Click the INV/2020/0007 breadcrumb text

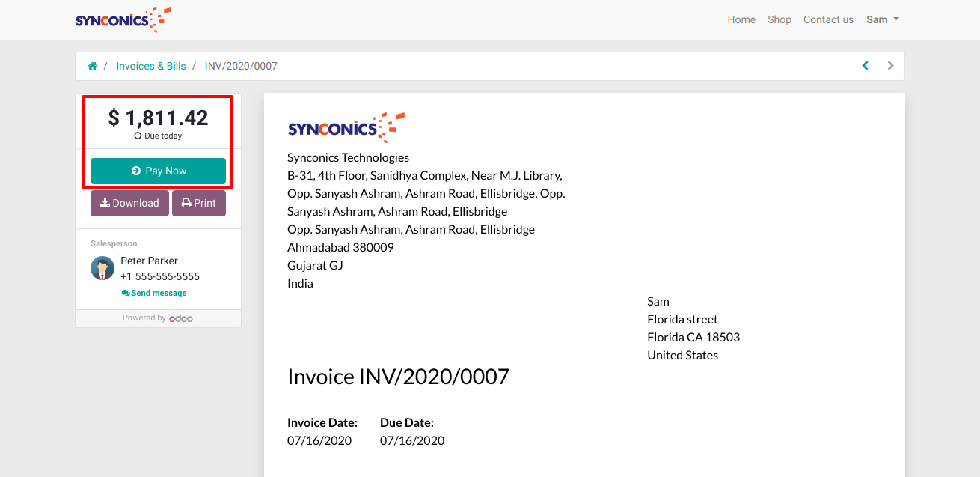point(241,66)
